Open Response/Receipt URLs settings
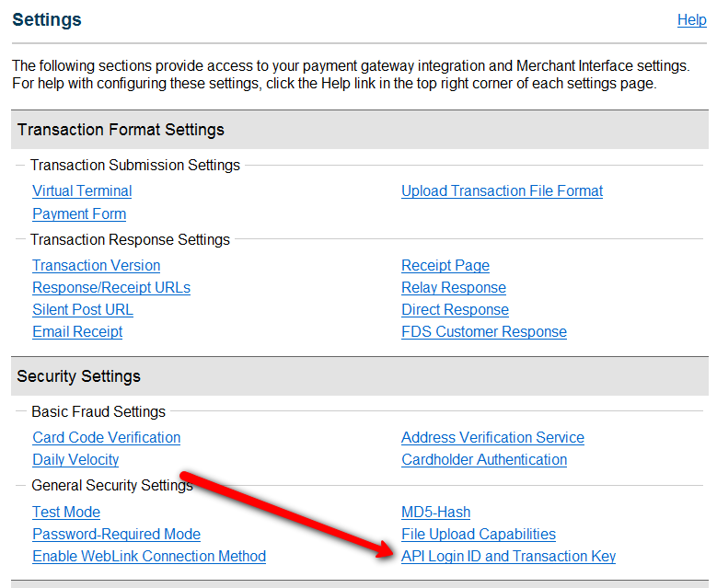Screen dimensions: 717x588 [111, 288]
